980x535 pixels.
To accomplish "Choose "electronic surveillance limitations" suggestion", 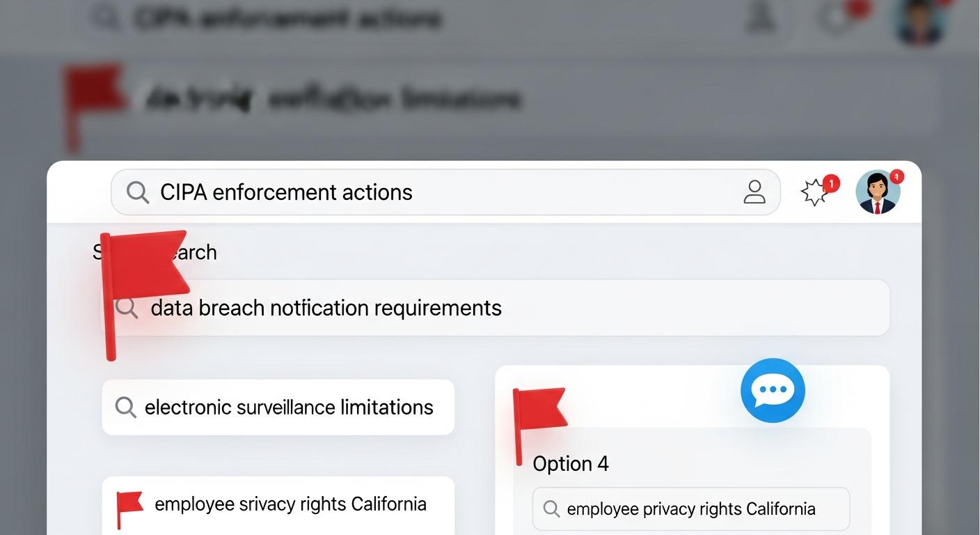I will 288,408.
